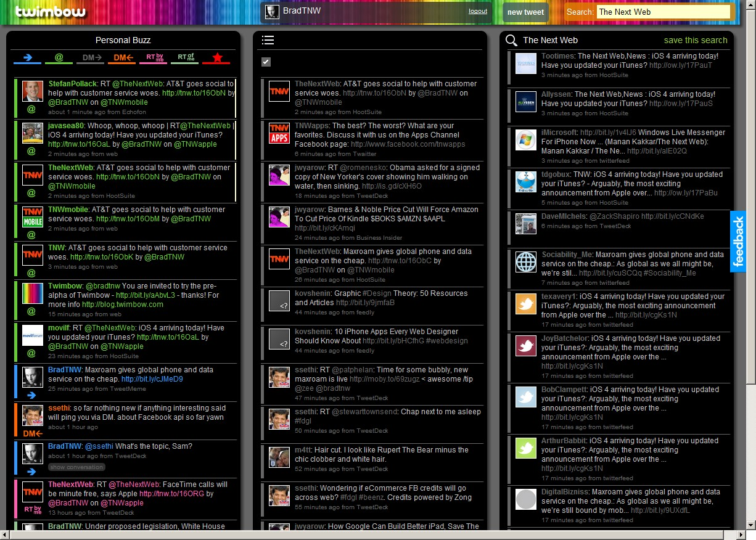Click javasea80's avatar
Screen dimensions: 756x540
(33, 133)
